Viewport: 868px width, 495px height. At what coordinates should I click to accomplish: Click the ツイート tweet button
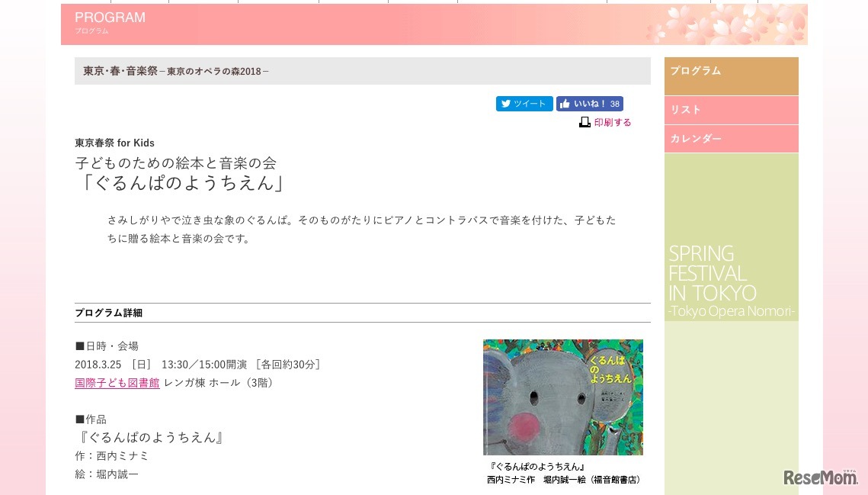coord(524,104)
